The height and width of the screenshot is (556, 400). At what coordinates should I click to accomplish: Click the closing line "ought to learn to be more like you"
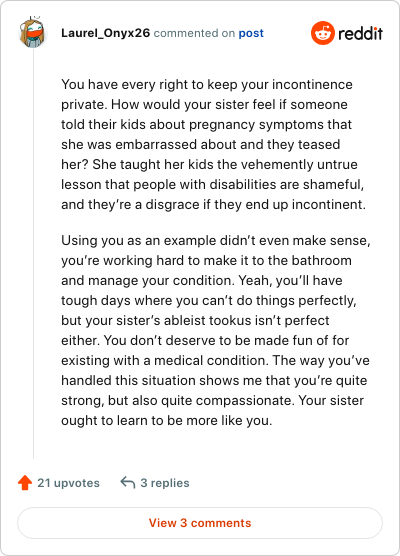click(167, 421)
